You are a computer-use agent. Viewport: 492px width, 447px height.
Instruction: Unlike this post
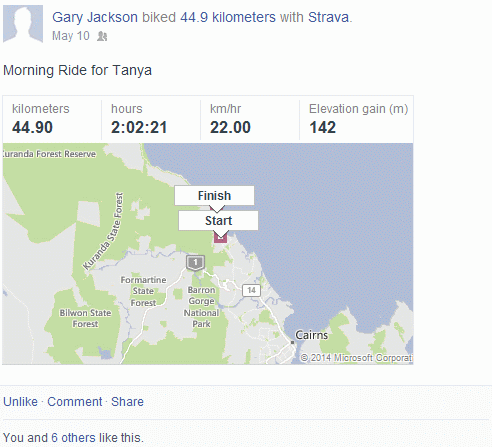click(20, 402)
